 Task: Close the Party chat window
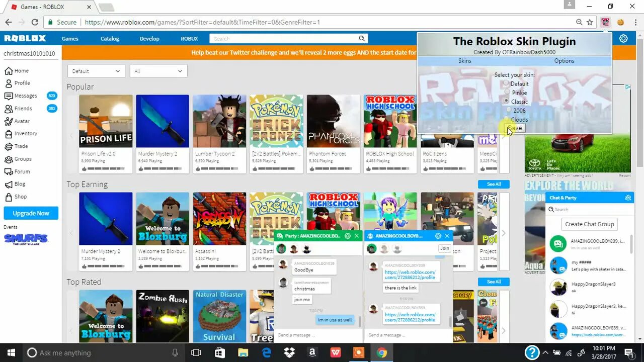click(x=357, y=236)
